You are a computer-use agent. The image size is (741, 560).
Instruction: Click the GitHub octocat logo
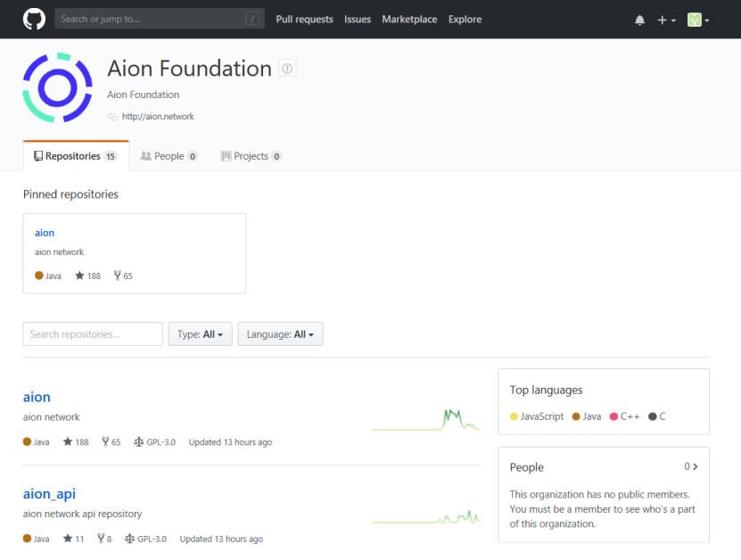click(x=34, y=19)
